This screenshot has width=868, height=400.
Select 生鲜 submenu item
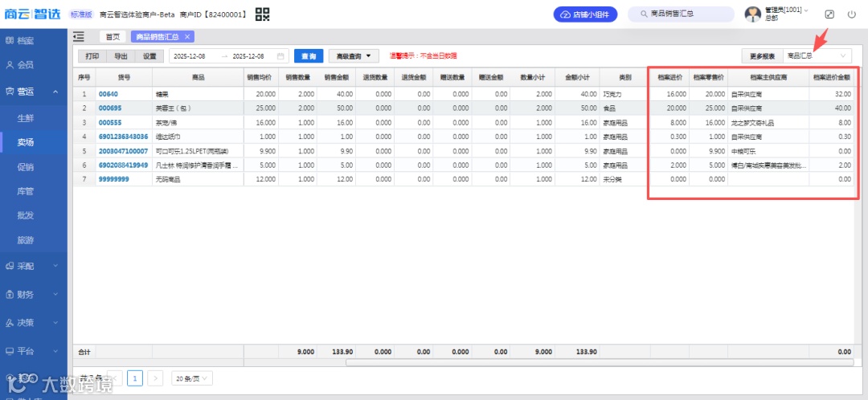tap(26, 118)
